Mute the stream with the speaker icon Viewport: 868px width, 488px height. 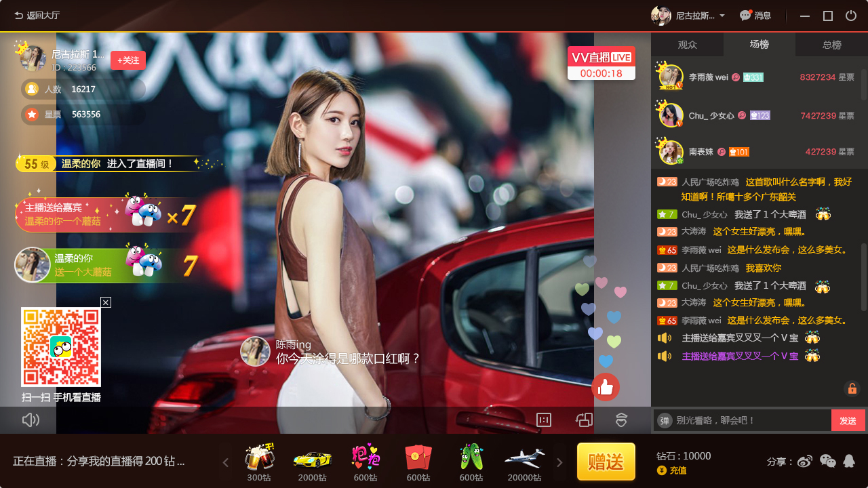[31, 420]
